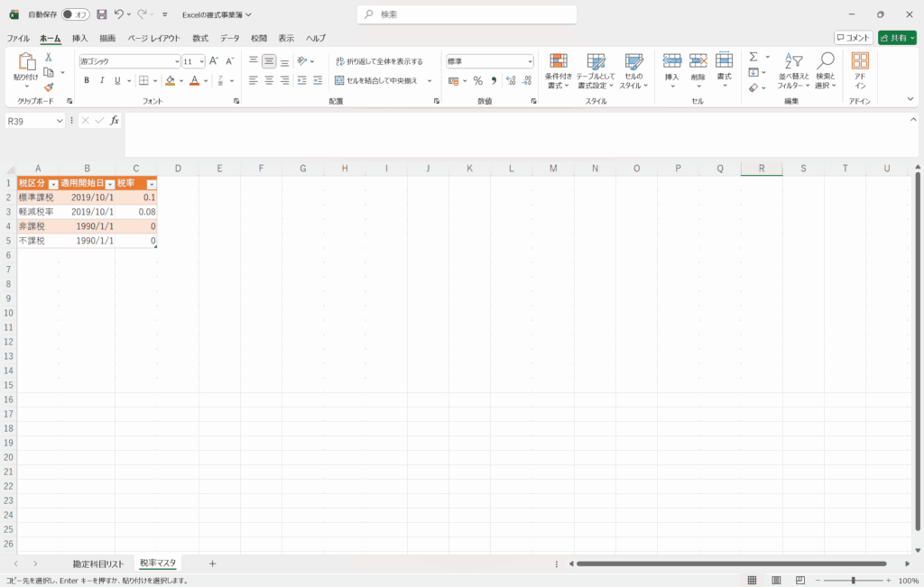The height and width of the screenshot is (587, 924).
Task: Open the アドイン add-ins icon
Action: click(860, 69)
